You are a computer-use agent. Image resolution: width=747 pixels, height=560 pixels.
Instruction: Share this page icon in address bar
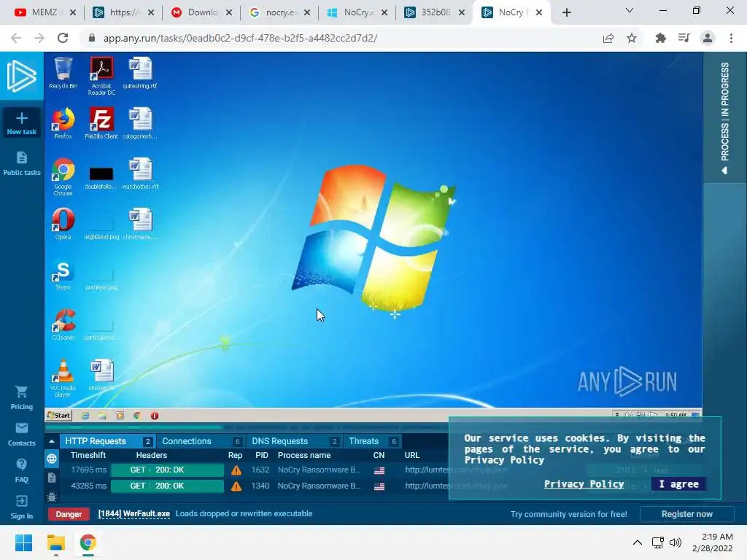click(608, 38)
